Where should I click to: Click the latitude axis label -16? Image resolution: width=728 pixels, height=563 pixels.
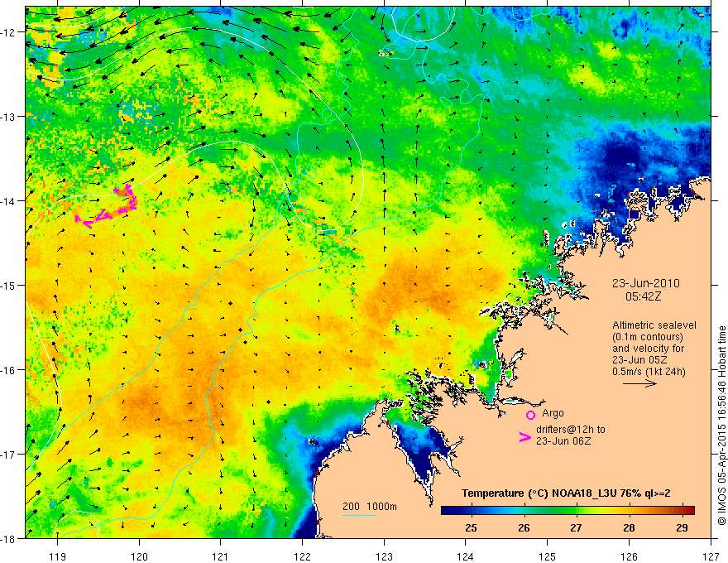pyautogui.click(x=8, y=370)
